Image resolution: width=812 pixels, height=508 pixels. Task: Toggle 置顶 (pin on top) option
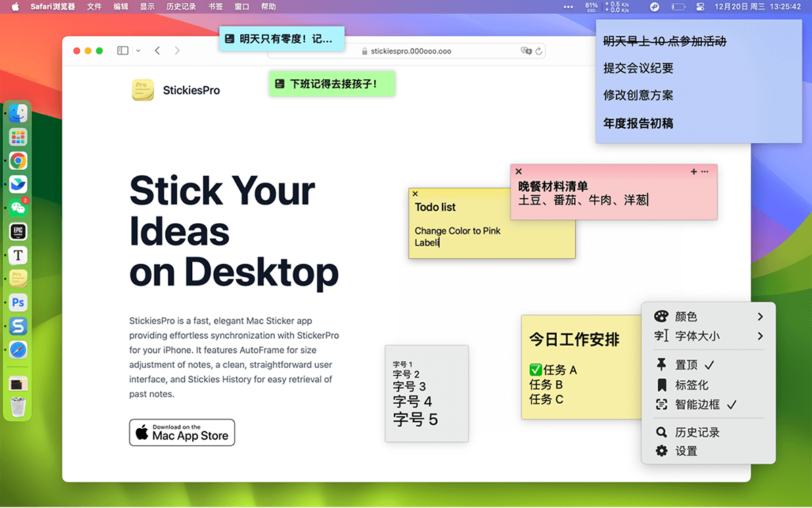point(686,365)
